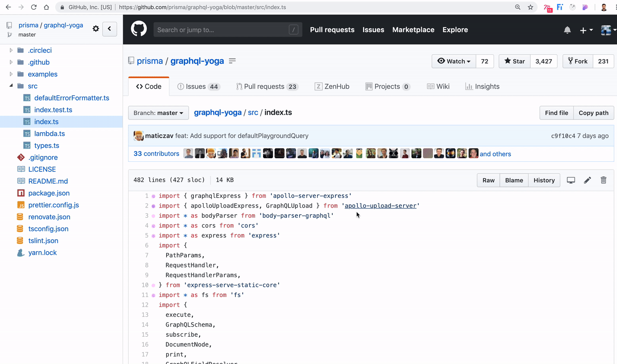The width and height of the screenshot is (617, 364).
Task: Delete this file trash icon
Action: pos(604,180)
